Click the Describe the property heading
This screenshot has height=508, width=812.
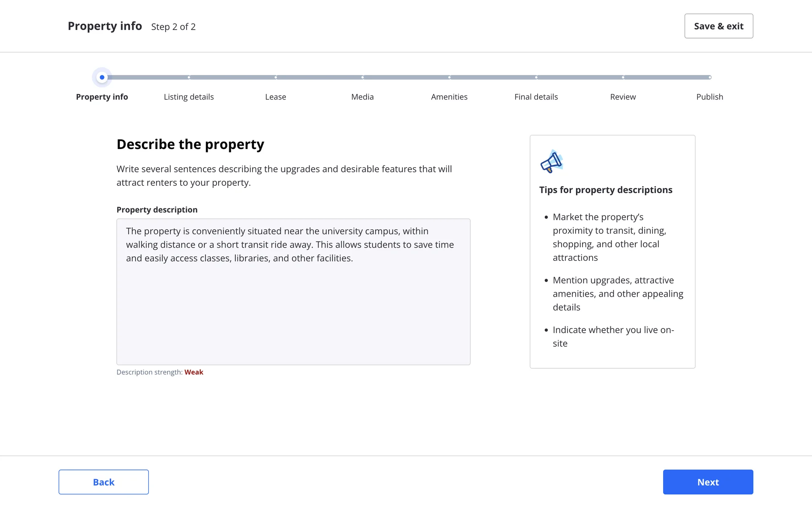[190, 144]
